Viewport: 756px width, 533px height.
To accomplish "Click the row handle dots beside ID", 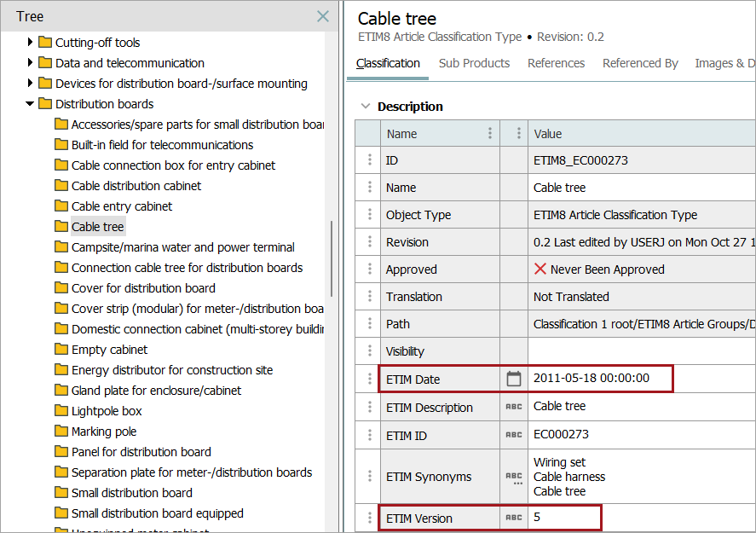I will tap(369, 160).
